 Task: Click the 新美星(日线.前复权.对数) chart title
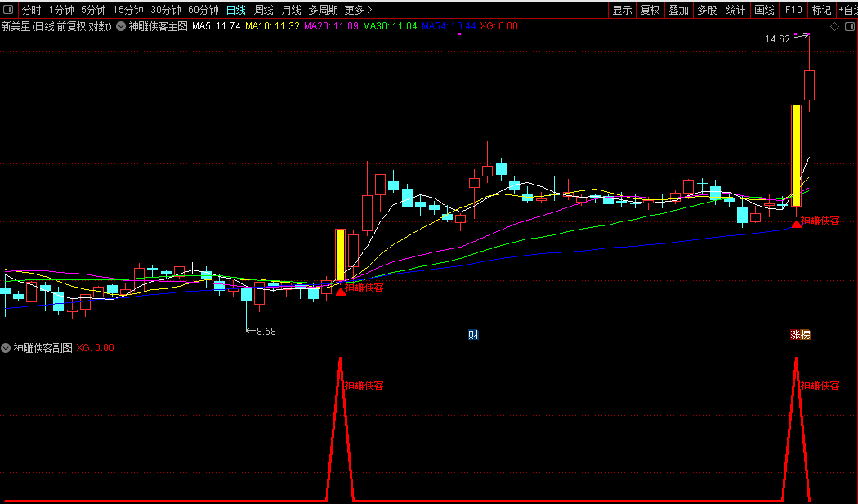click(57, 26)
